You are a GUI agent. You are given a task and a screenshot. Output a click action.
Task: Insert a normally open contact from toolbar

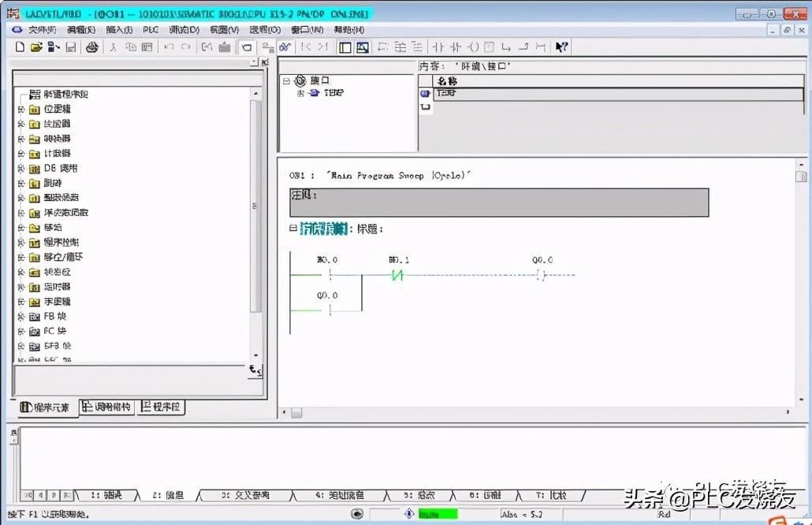(438, 47)
